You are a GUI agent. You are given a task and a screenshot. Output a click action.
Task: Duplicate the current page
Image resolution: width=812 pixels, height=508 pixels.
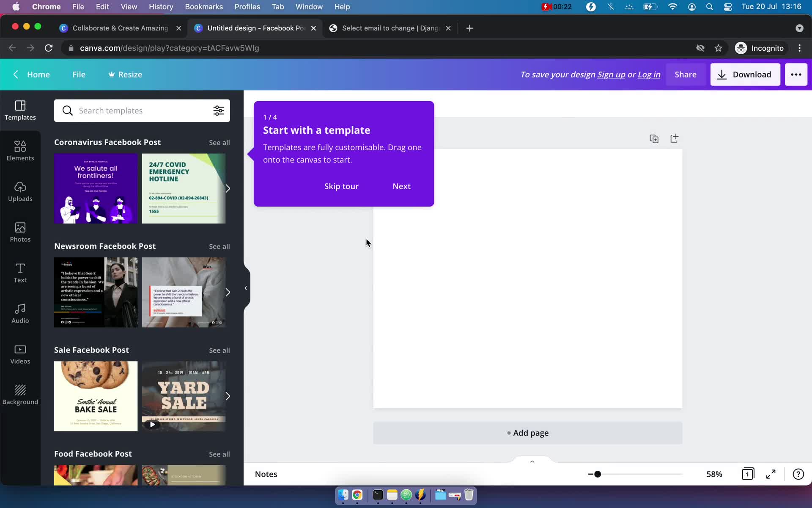654,138
